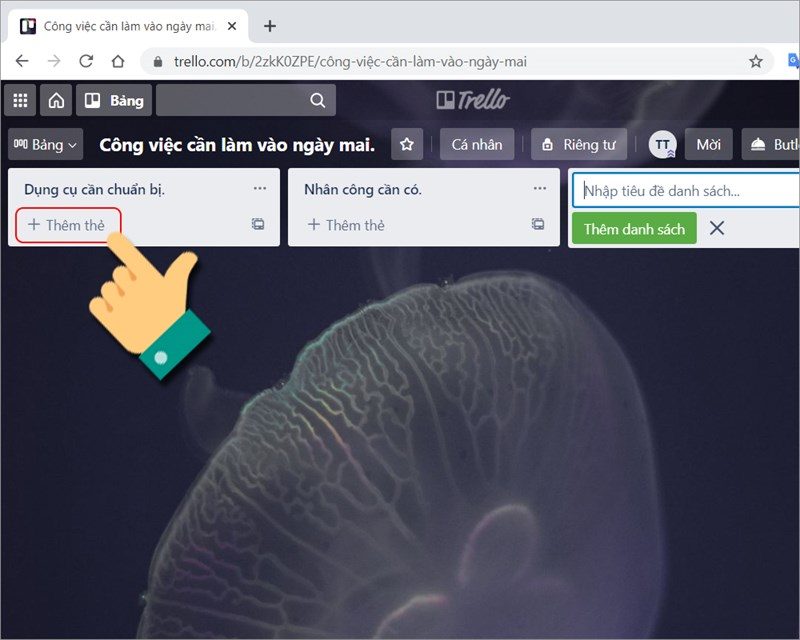The image size is (800, 640).
Task: Open the Trello apps grid menu
Action: pyautogui.click(x=20, y=100)
